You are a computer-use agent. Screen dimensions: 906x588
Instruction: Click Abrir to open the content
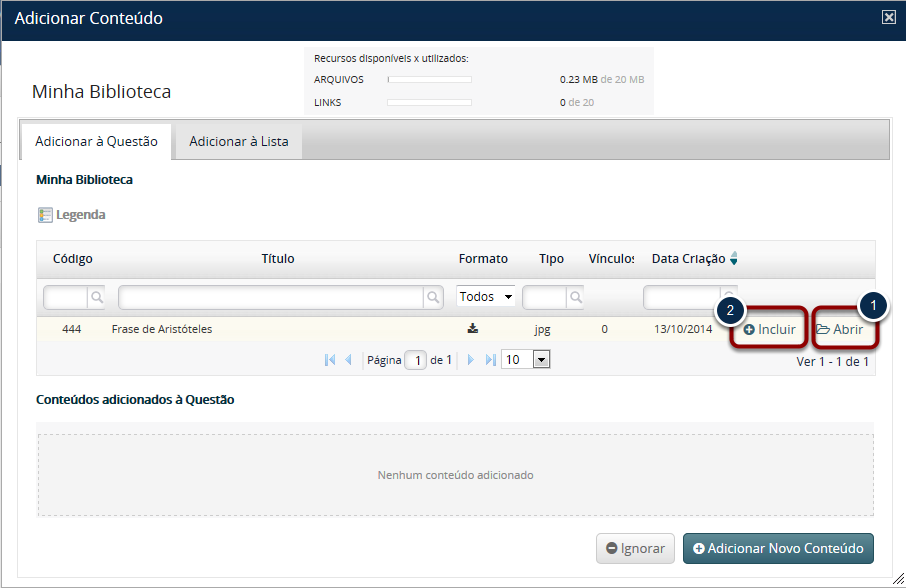pos(840,329)
